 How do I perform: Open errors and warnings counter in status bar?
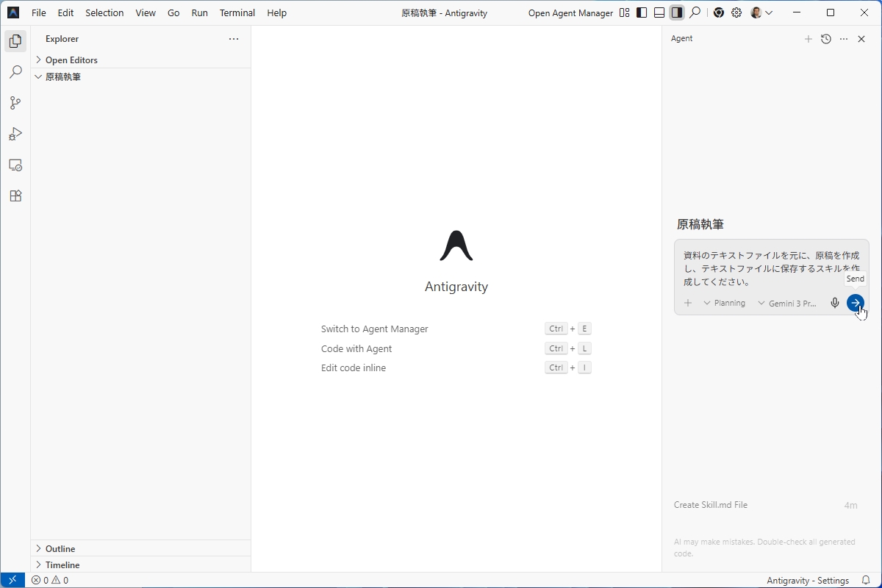click(x=50, y=580)
